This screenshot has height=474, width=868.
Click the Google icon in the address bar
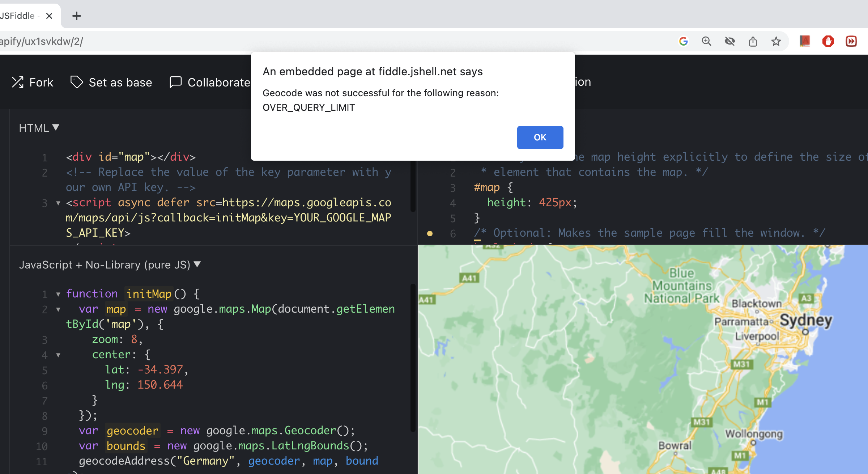(x=683, y=41)
